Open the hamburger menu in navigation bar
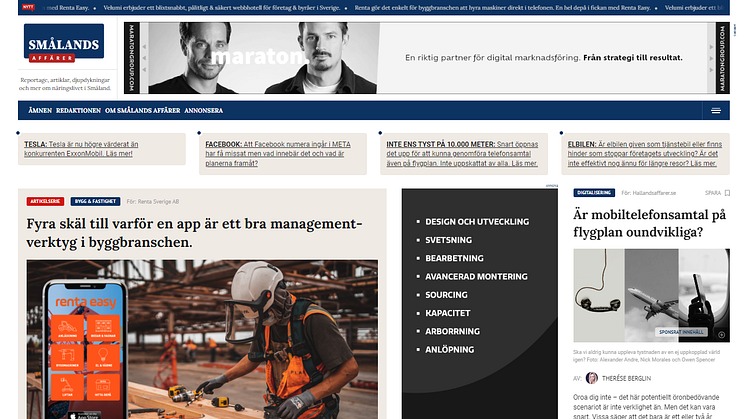The width and height of the screenshot is (746, 419). (x=716, y=110)
